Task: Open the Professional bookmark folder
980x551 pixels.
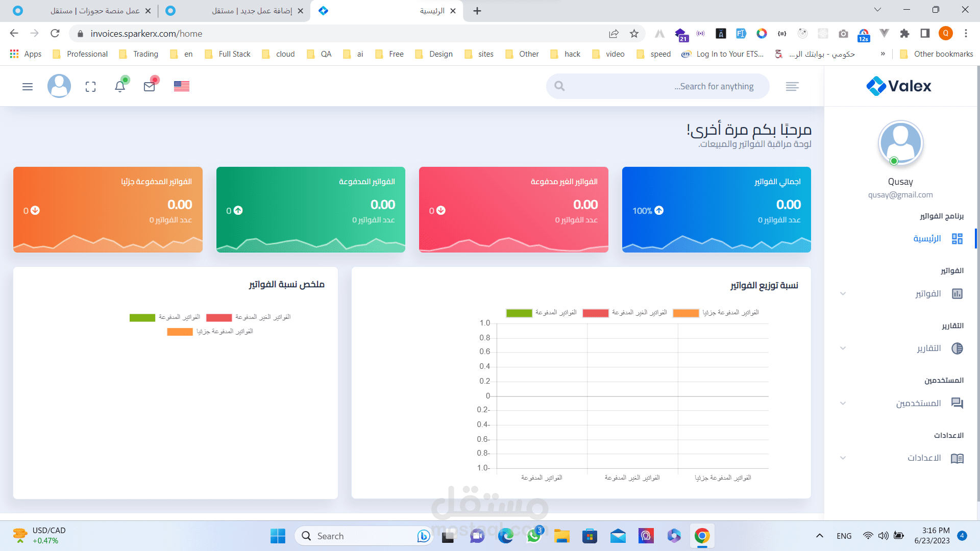Action: point(80,54)
